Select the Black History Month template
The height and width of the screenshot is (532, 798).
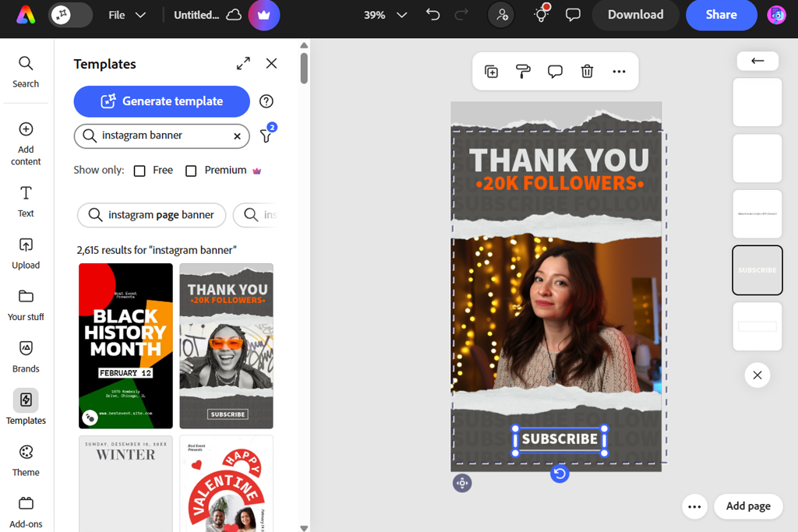pos(125,346)
